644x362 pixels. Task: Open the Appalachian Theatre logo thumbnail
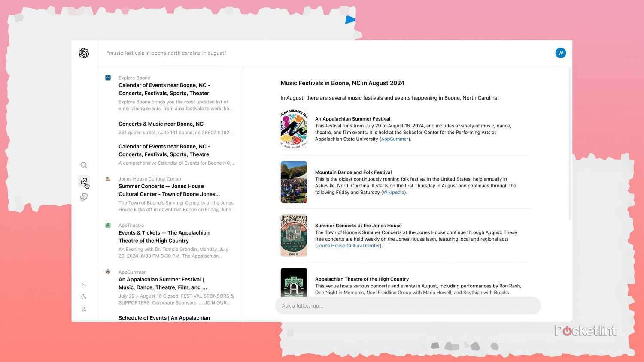pos(294,282)
